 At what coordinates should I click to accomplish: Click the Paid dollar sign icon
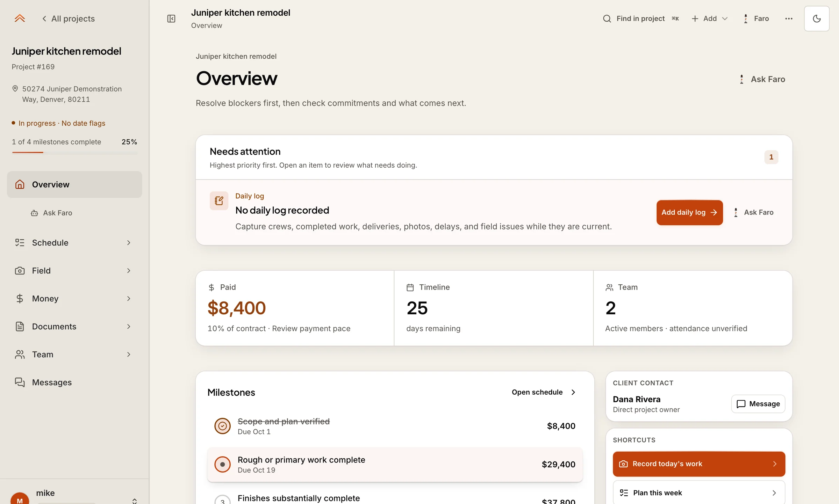click(211, 287)
